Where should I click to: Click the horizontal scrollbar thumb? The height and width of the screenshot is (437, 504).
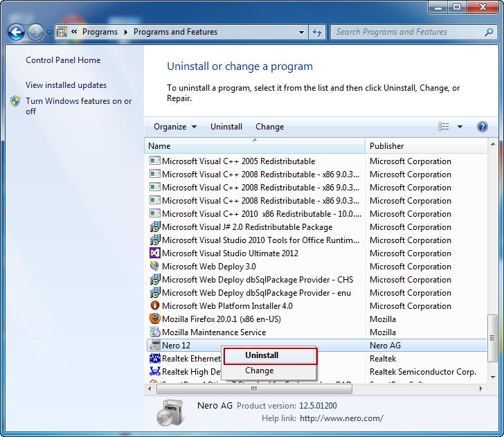[254, 389]
